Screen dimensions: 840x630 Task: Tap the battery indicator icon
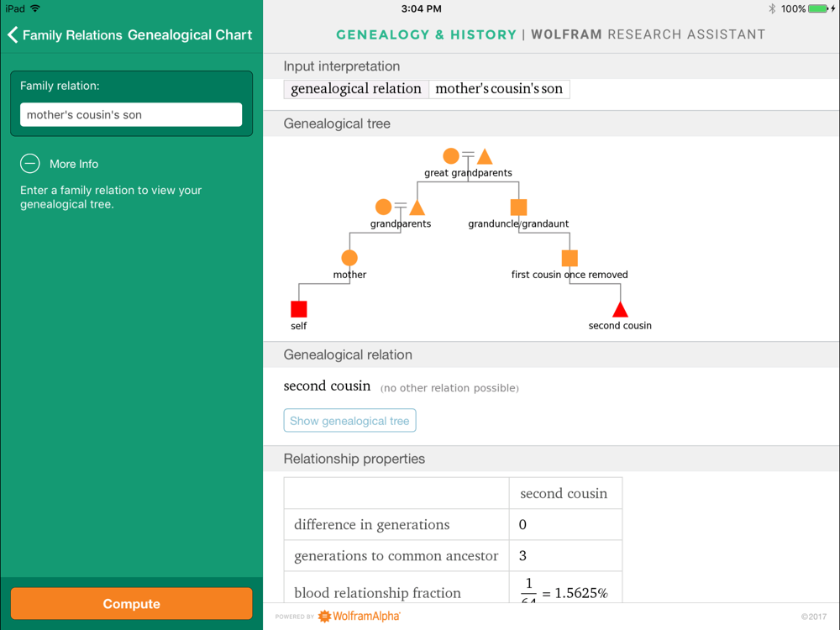tap(819, 8)
